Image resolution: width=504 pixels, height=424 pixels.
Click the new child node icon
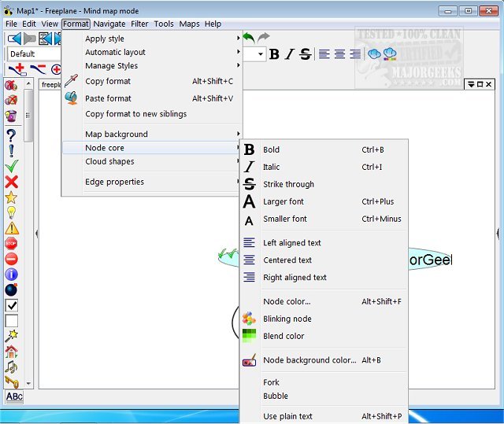[17, 69]
